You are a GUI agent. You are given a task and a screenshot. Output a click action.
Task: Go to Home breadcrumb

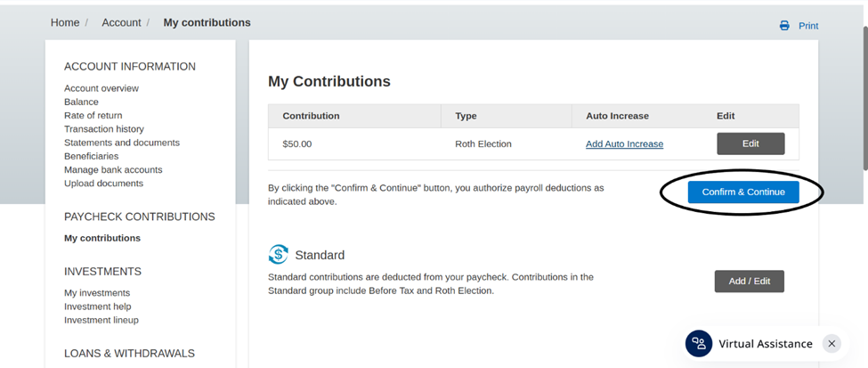(x=65, y=22)
